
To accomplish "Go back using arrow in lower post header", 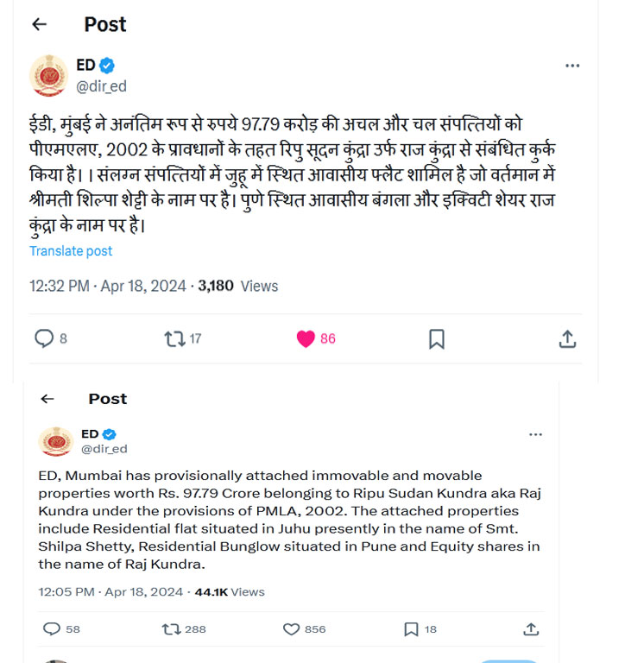I will pos(47,399).
